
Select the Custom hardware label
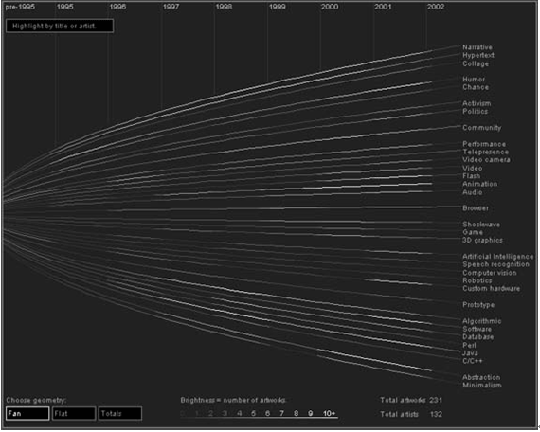coord(491,289)
